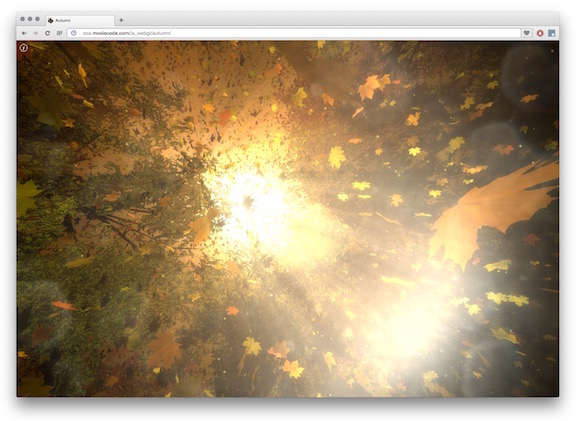Go back to the previous page
This screenshot has height=421, width=580.
coord(24,33)
